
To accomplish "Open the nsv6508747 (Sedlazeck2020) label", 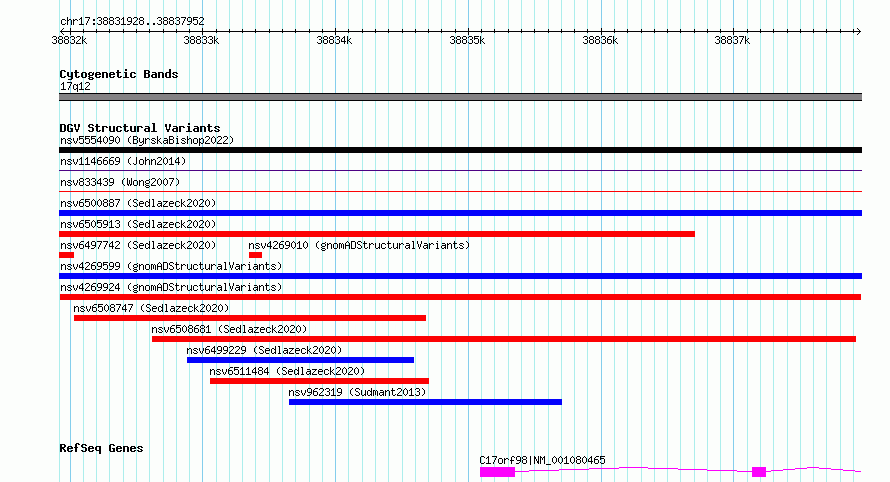I will (x=151, y=308).
